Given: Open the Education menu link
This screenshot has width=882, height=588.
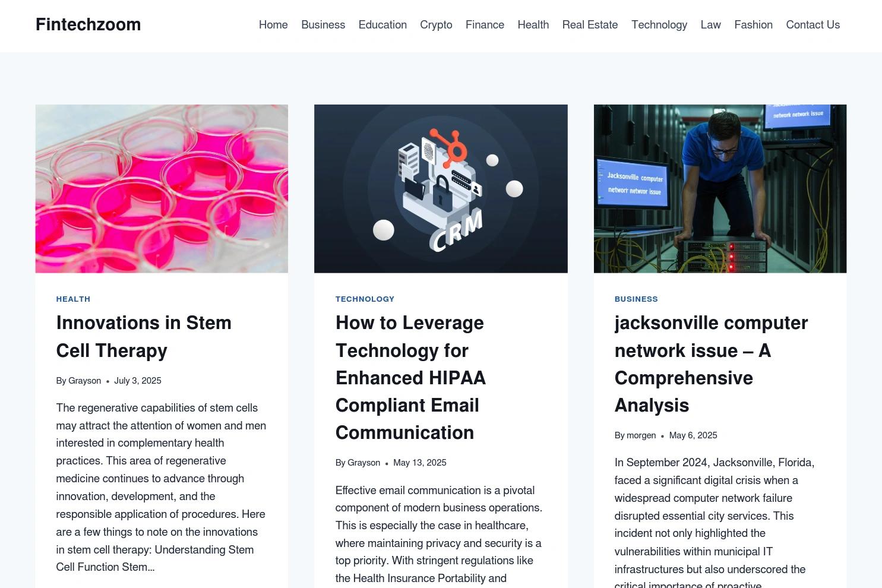Looking at the screenshot, I should (x=382, y=25).
